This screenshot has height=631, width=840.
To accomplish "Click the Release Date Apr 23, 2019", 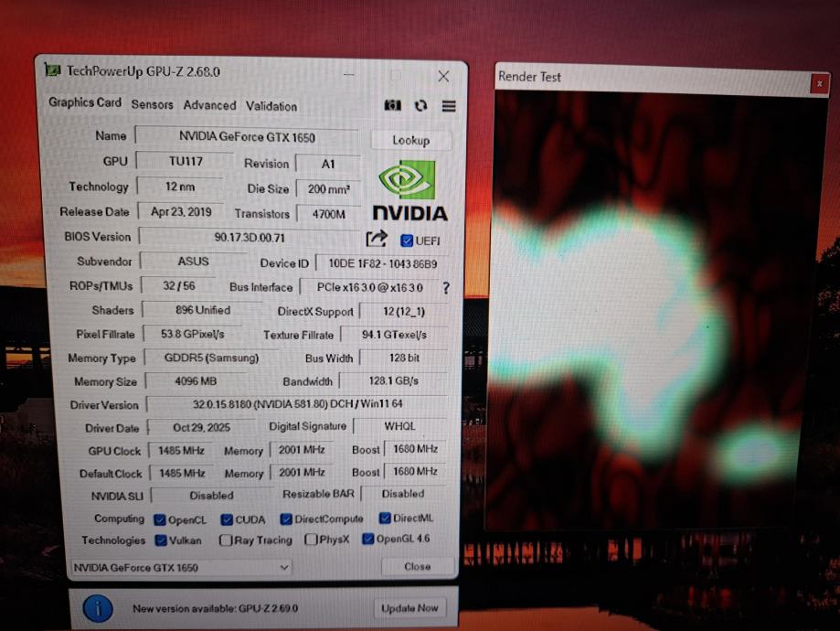I will pyautogui.click(x=181, y=212).
